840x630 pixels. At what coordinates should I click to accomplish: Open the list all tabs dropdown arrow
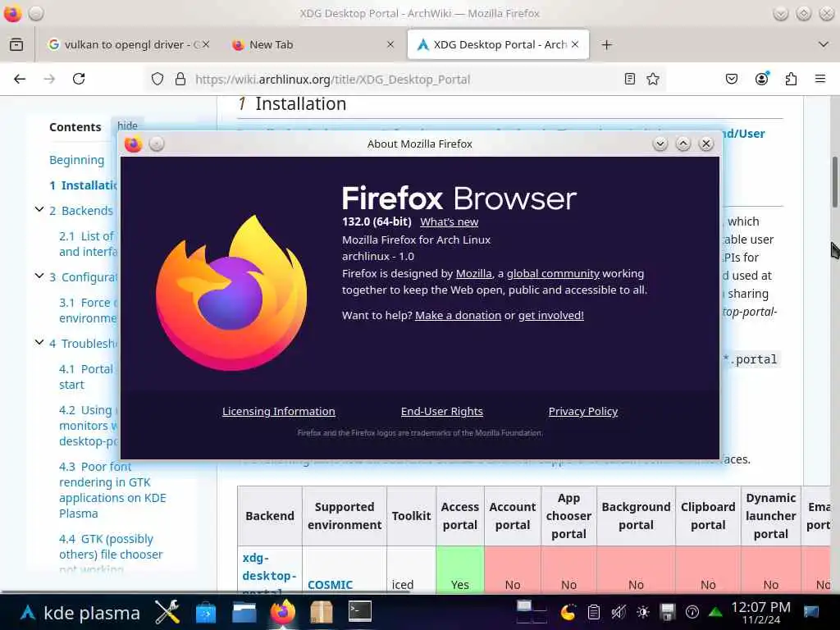(824, 44)
